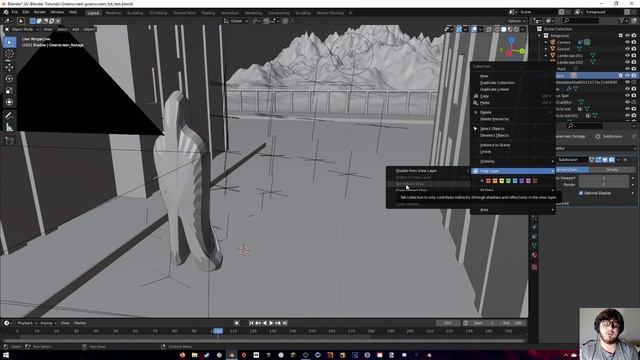Screen dimensions: 640x360
Task: Click the Camera object icon in outliner
Action: [x=553, y=42]
